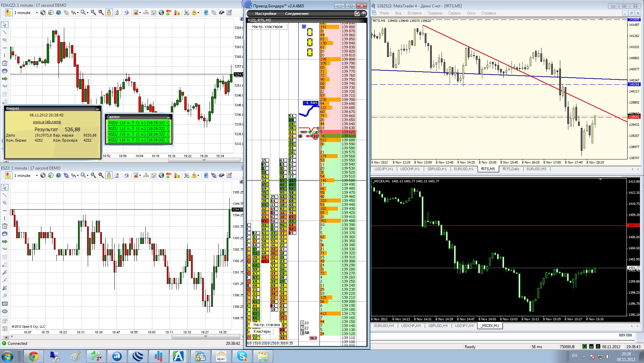The width and height of the screenshot is (644, 363).
Task: Click the blue clock icon in FDAXZ2 toolbar
Action: [x=59, y=13]
